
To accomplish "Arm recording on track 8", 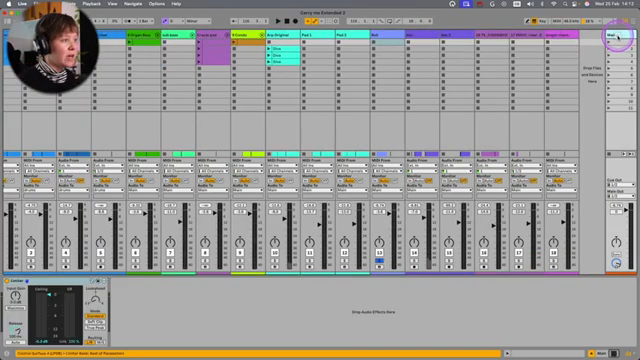I will pyautogui.click(x=205, y=267).
